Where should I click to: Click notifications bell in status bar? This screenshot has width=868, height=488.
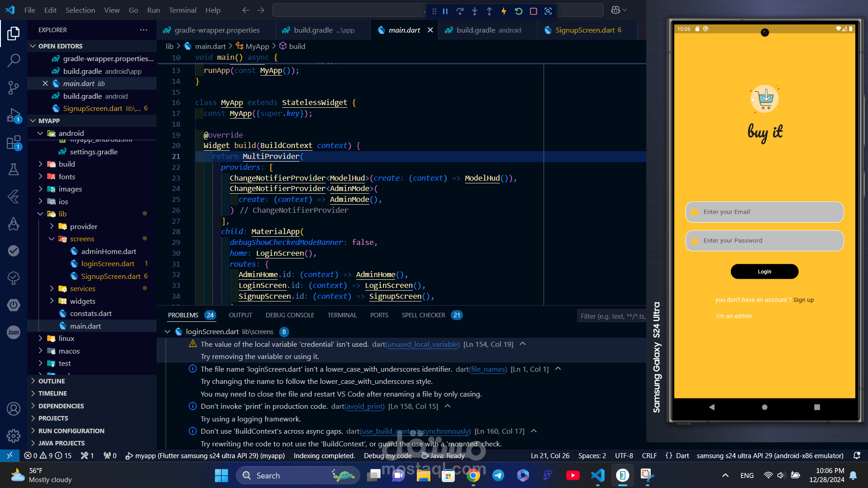click(x=856, y=455)
